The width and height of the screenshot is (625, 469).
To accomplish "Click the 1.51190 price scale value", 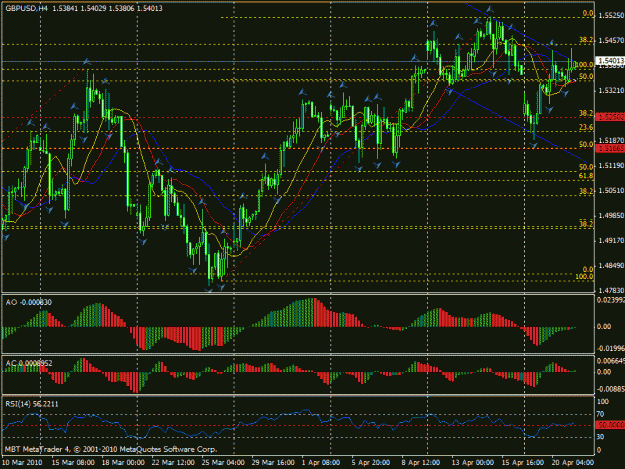I will 611,165.
